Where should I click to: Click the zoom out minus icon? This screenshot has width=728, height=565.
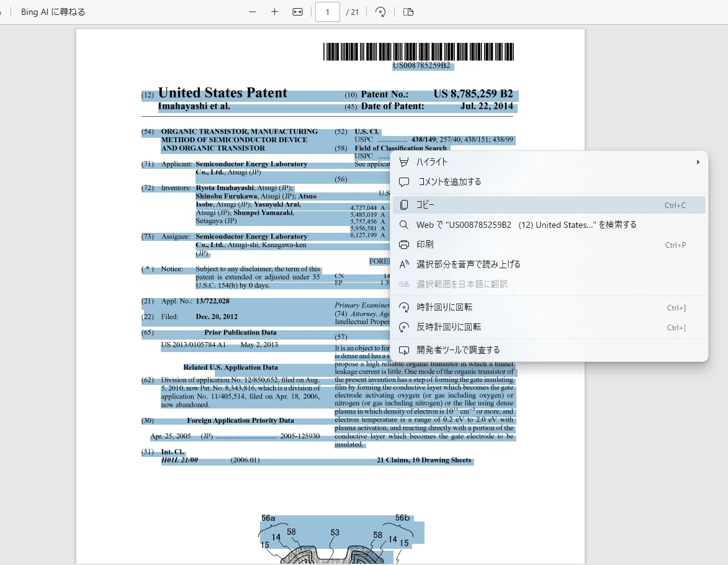pos(253,12)
